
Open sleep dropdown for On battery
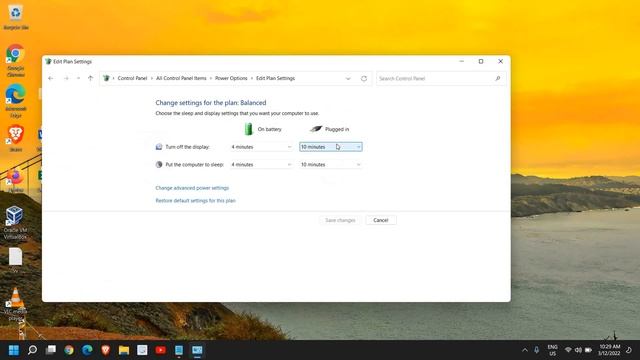261,164
